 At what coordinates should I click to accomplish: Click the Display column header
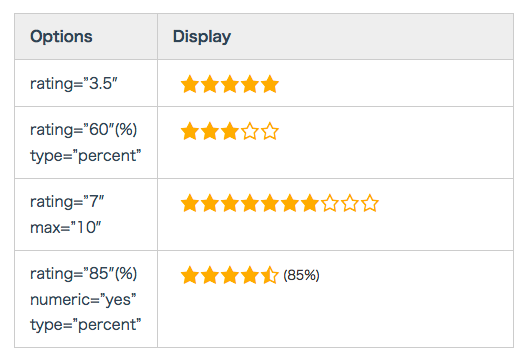(202, 37)
